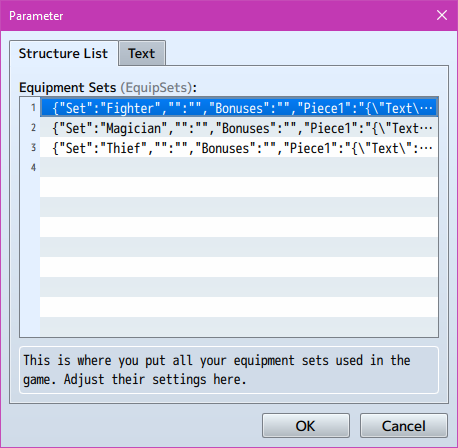The width and height of the screenshot is (458, 448).
Task: Click the Parameter title bar text
Action: [36, 16]
